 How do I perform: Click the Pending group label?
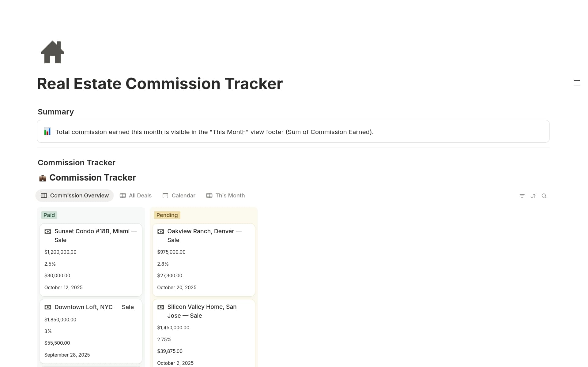tap(167, 215)
